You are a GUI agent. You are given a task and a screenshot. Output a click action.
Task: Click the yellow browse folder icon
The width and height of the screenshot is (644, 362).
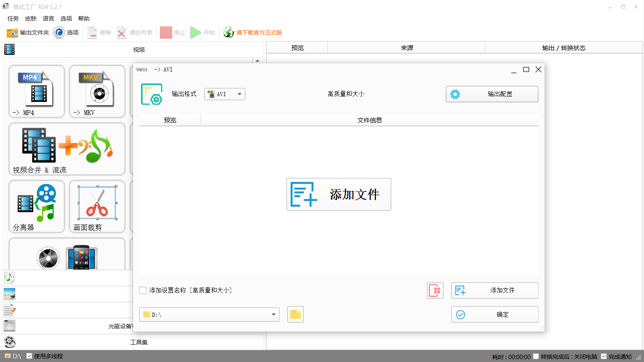click(x=295, y=314)
